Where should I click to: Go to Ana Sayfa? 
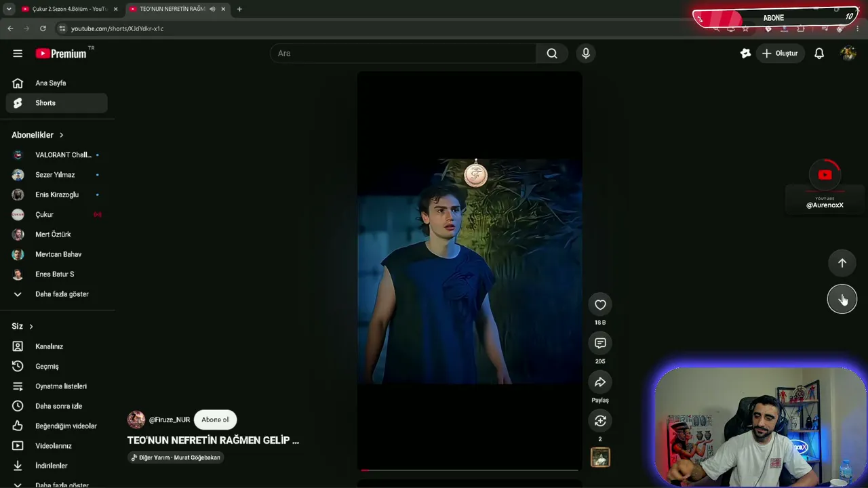click(x=57, y=83)
